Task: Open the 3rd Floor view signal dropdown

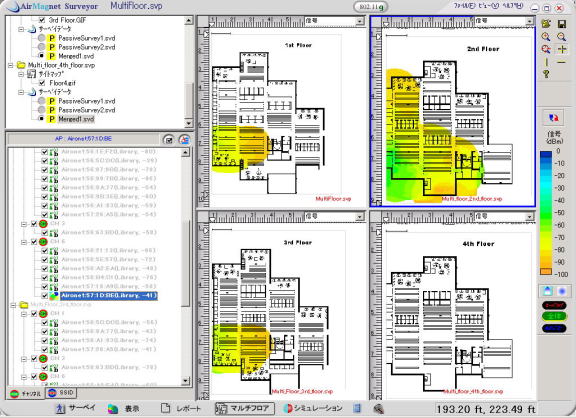Action: pos(360,217)
